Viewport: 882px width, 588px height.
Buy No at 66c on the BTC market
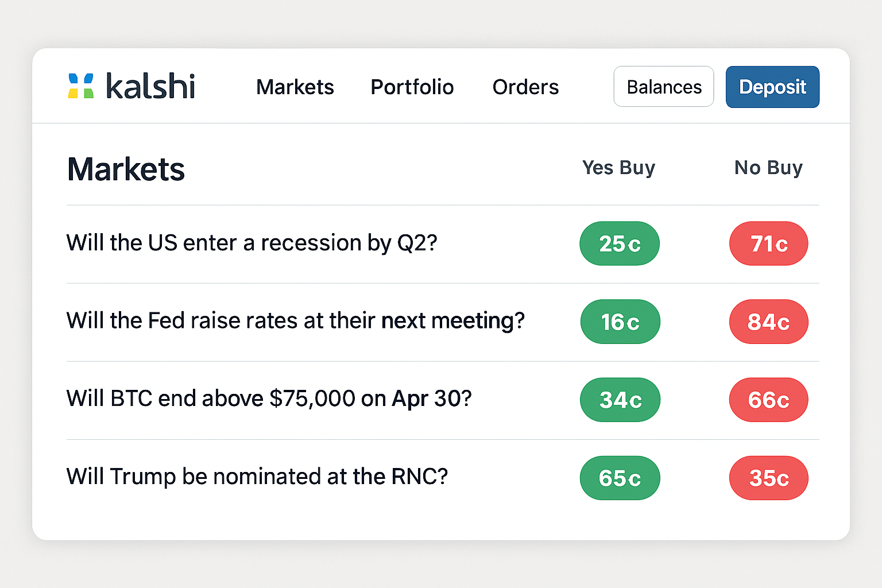click(x=768, y=400)
